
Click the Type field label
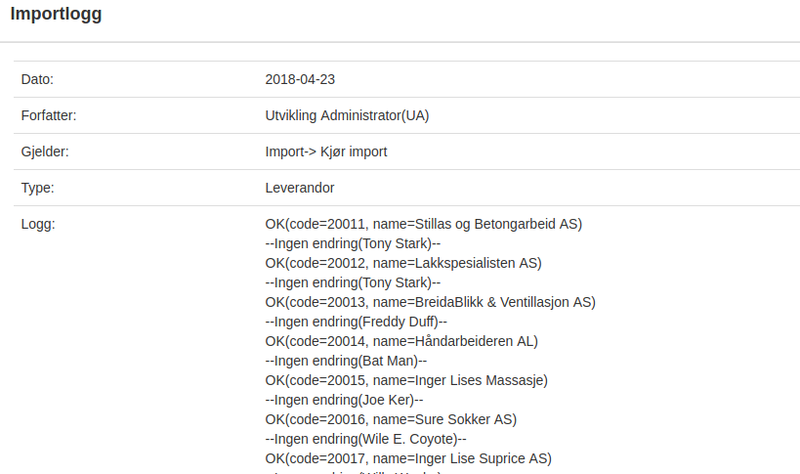[37, 188]
